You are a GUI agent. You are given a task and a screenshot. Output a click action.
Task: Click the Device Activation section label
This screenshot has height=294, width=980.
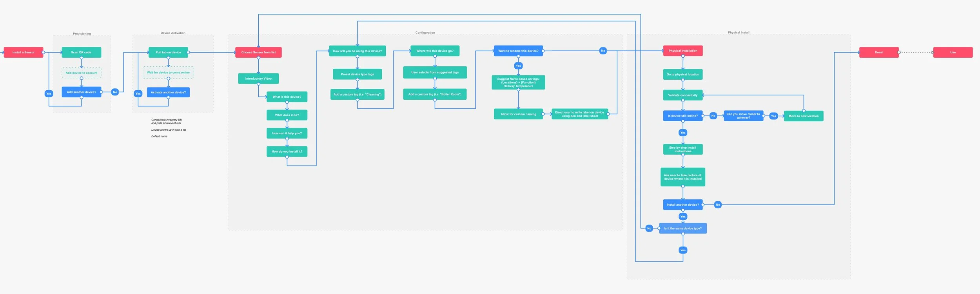(x=173, y=33)
